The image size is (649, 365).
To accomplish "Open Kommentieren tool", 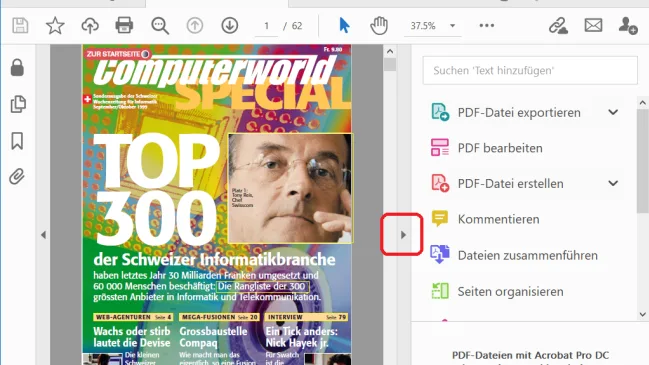I will tap(498, 219).
